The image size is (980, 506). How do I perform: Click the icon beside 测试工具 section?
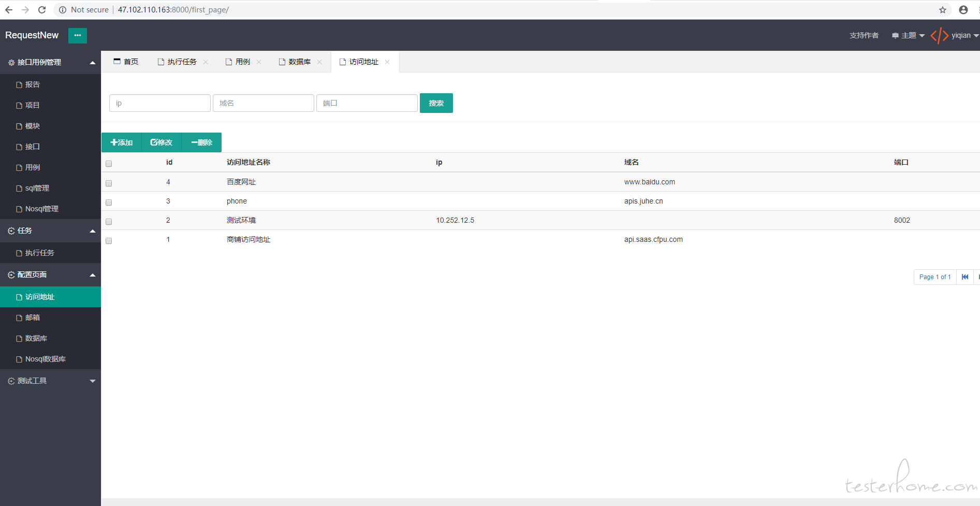click(11, 381)
